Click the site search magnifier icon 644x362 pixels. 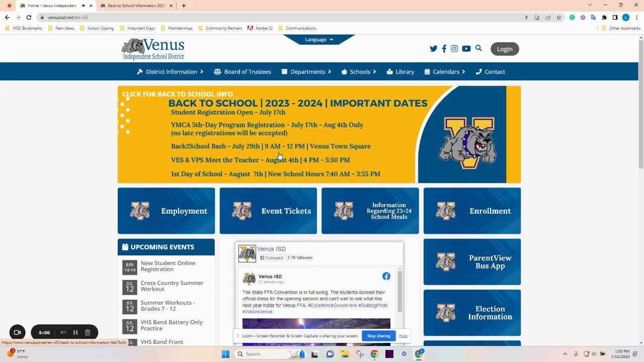click(478, 48)
